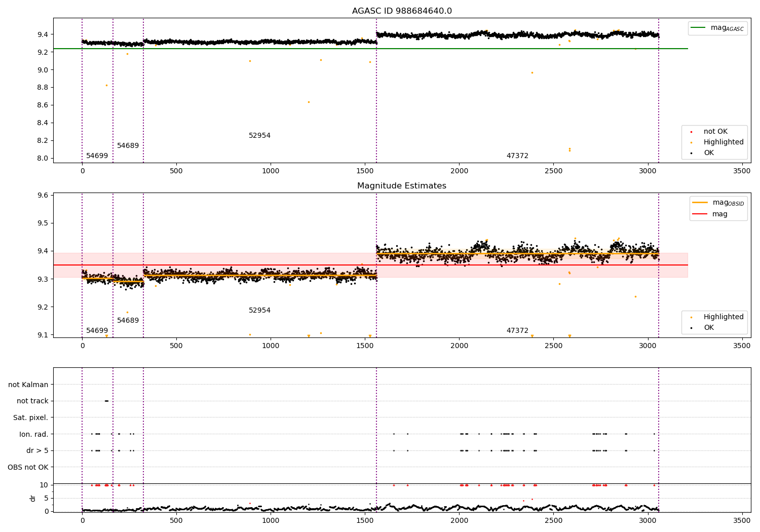Click the 'dr > 5' row label
Image resolution: width=760 pixels, height=532 pixels.
(37, 451)
